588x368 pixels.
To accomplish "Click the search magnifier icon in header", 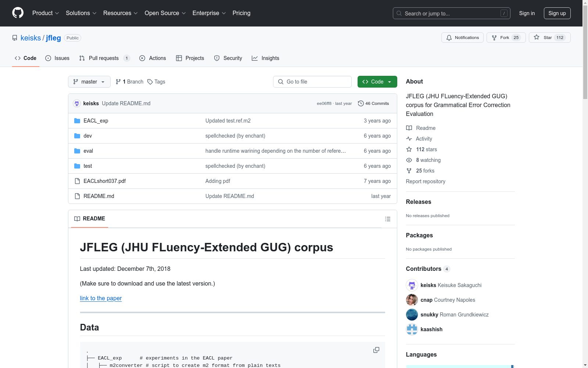I will tap(399, 13).
